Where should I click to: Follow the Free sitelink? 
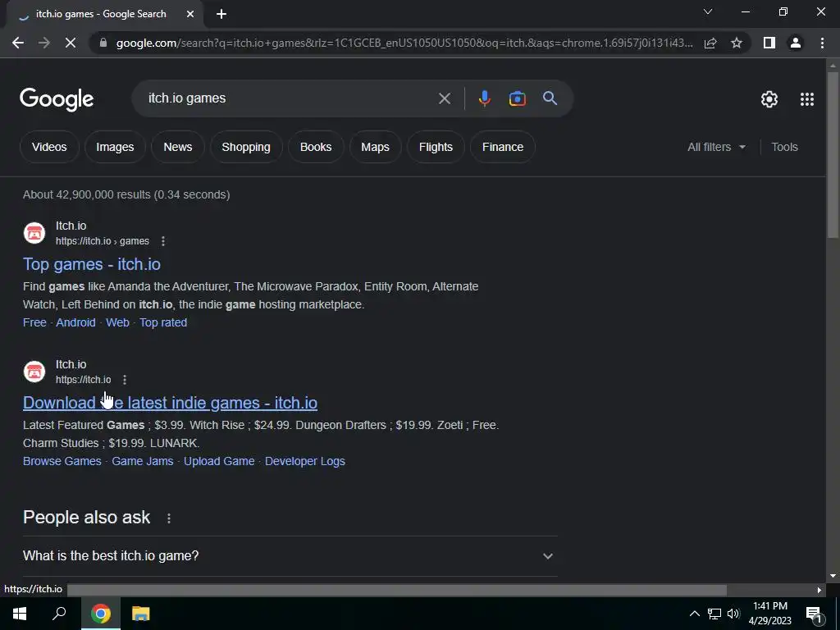click(x=34, y=322)
